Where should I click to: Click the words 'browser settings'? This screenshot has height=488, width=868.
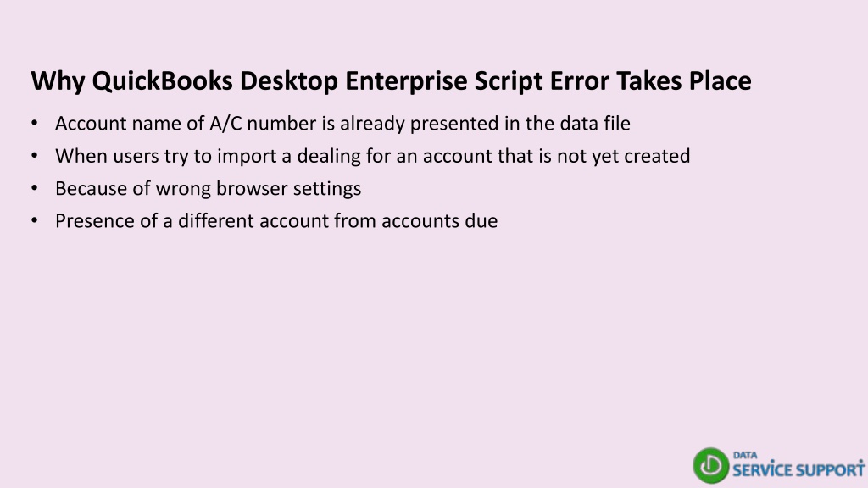pyautogui.click(x=288, y=189)
